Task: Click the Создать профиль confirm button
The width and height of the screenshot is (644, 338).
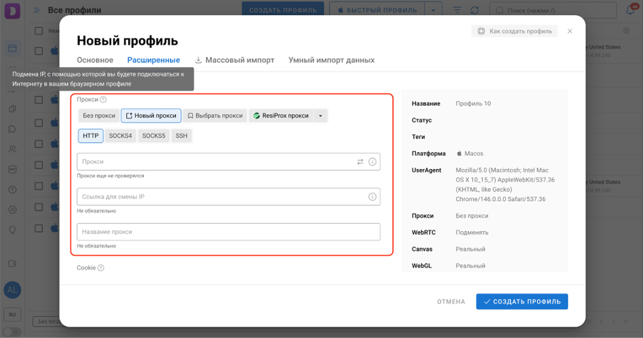Action: coord(522,302)
